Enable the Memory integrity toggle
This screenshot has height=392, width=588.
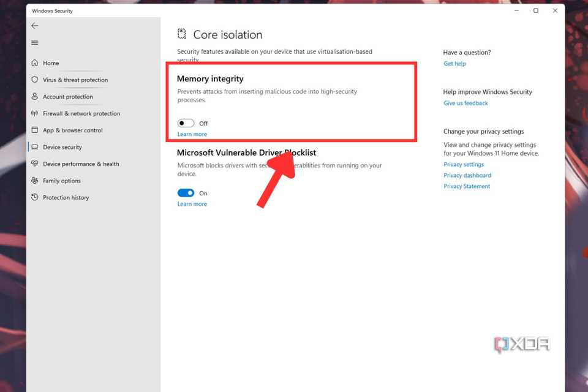tap(186, 123)
